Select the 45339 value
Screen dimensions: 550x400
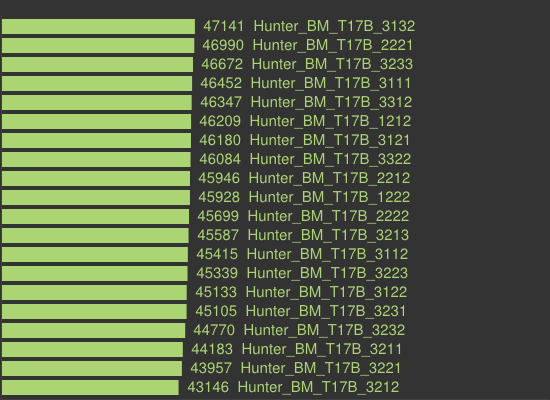pyautogui.click(x=217, y=273)
